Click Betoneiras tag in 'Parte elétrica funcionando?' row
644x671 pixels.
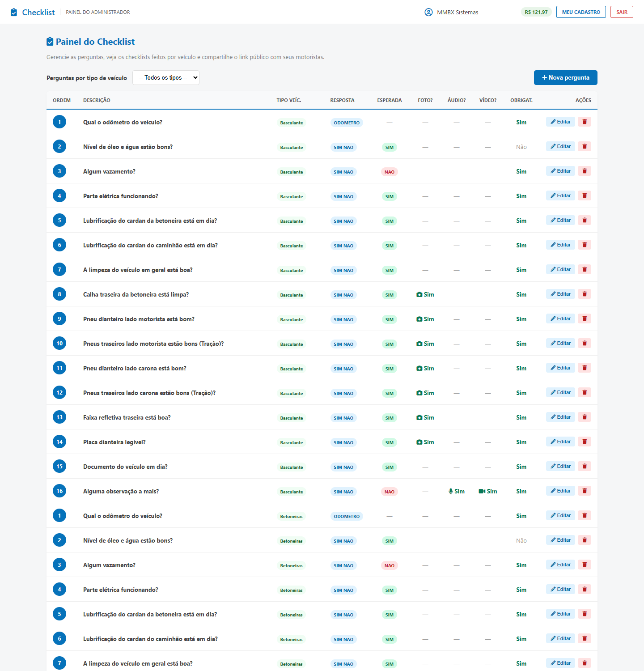pyautogui.click(x=292, y=590)
